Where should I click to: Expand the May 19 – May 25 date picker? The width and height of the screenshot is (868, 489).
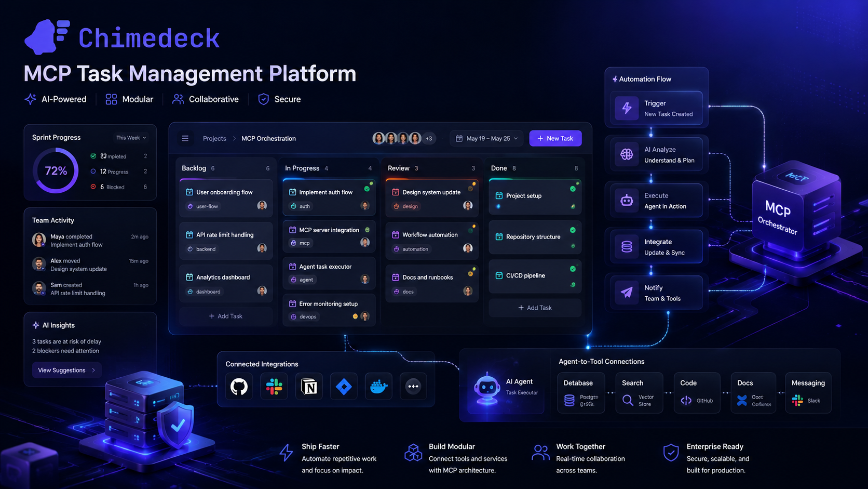point(487,138)
